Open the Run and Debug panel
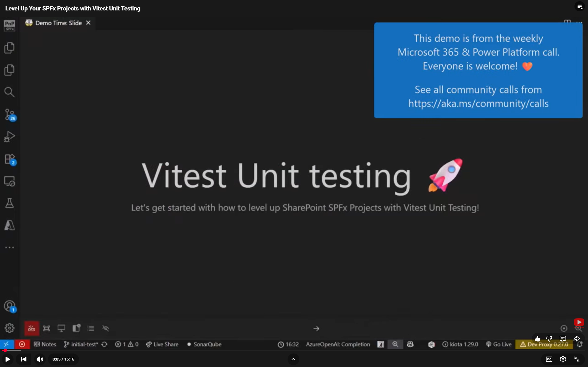This screenshot has width=588, height=367. click(10, 137)
